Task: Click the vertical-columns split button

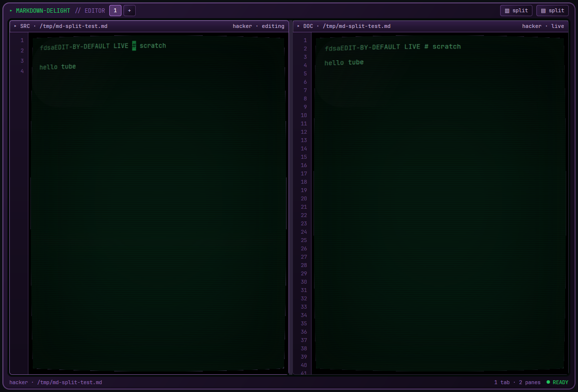Action: coord(516,11)
